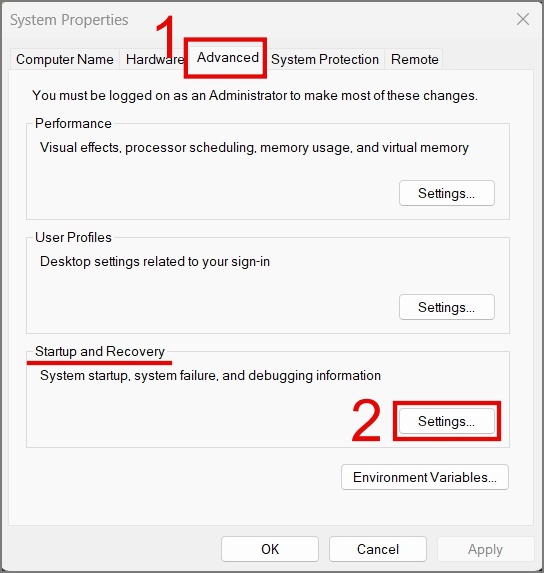The height and width of the screenshot is (573, 544).
Task: Click the visual effects description text
Action: click(254, 148)
